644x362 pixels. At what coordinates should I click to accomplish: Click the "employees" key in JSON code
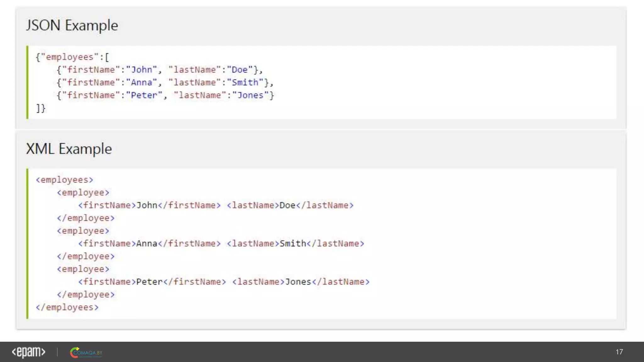[69, 57]
